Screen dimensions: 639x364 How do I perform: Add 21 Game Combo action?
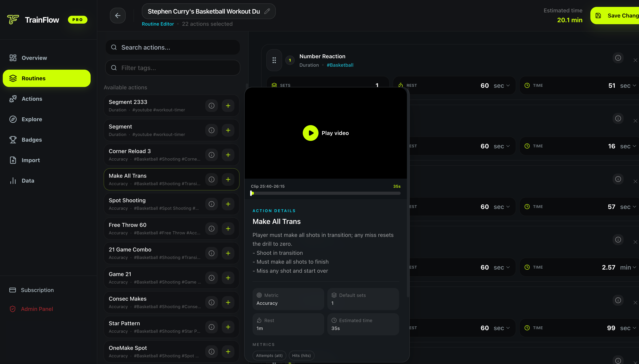coord(228,253)
